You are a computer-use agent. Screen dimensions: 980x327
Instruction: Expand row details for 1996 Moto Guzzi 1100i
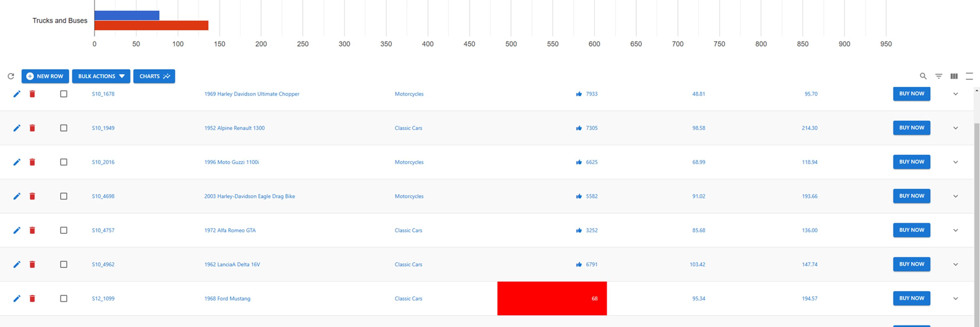click(955, 162)
